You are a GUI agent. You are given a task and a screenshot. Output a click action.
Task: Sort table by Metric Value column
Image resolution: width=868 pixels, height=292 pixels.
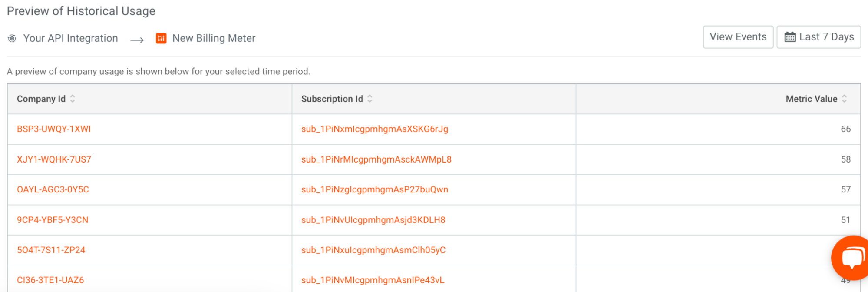click(844, 99)
